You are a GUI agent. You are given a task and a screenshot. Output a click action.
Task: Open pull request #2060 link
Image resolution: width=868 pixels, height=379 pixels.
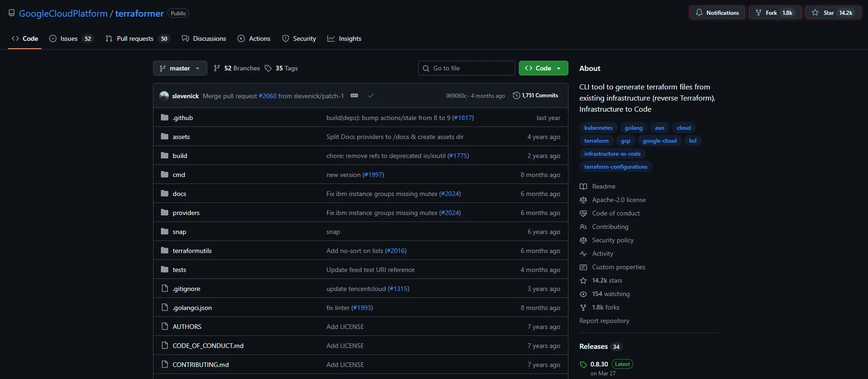(268, 96)
